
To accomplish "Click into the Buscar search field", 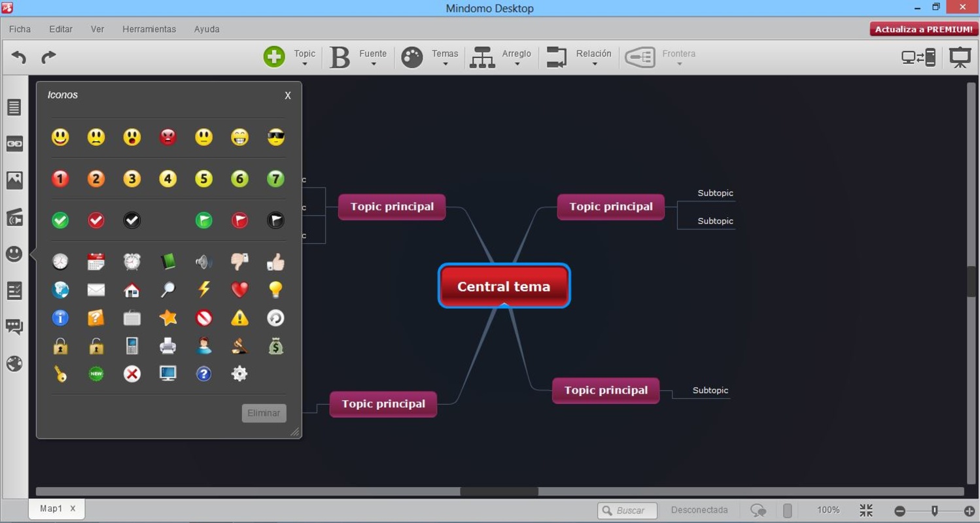I will click(x=627, y=511).
